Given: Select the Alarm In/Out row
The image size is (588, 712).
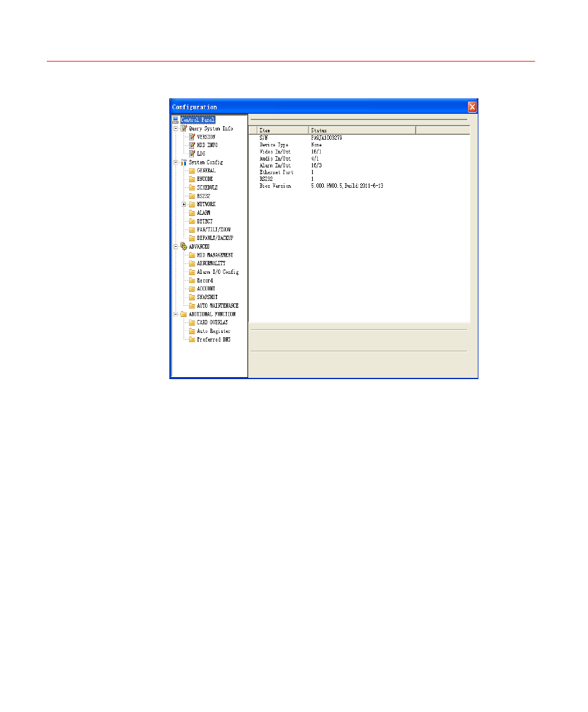Looking at the screenshot, I should 359,166.
